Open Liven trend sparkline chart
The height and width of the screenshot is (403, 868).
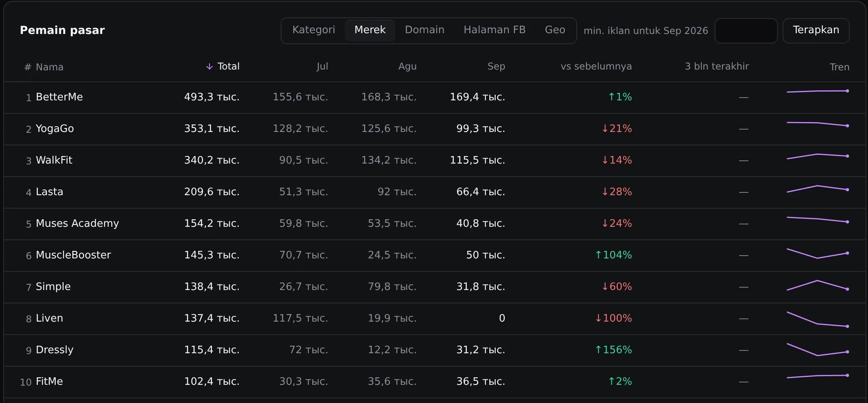pos(818,320)
